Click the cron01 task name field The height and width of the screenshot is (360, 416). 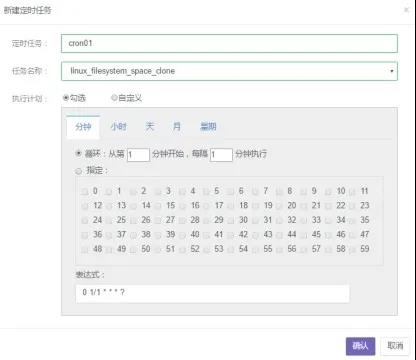click(229, 43)
